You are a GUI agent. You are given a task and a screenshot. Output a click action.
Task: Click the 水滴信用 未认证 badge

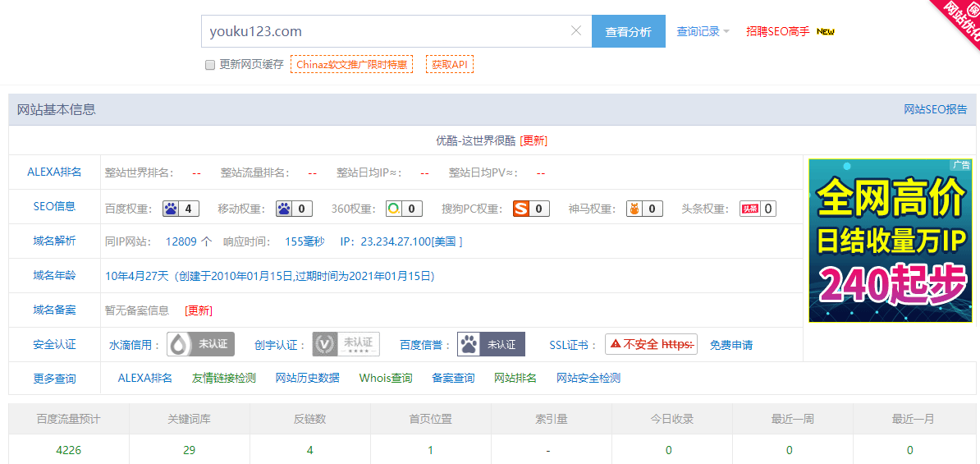tap(200, 344)
